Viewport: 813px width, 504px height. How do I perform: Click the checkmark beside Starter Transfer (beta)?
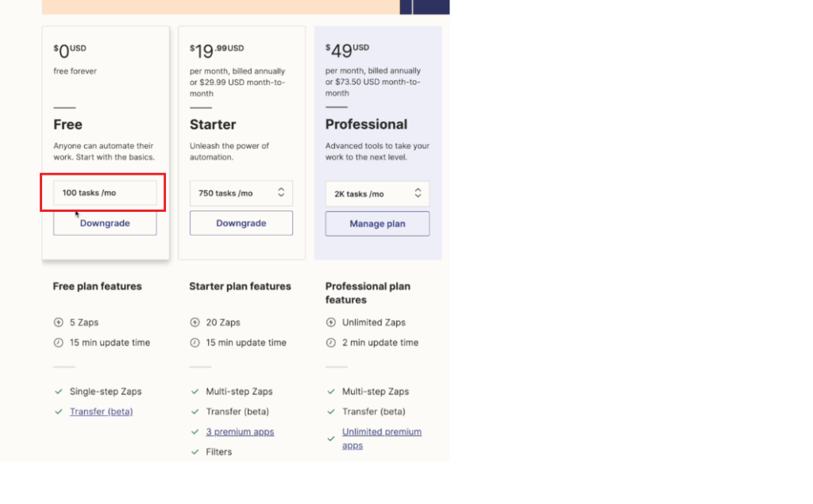pos(195,412)
